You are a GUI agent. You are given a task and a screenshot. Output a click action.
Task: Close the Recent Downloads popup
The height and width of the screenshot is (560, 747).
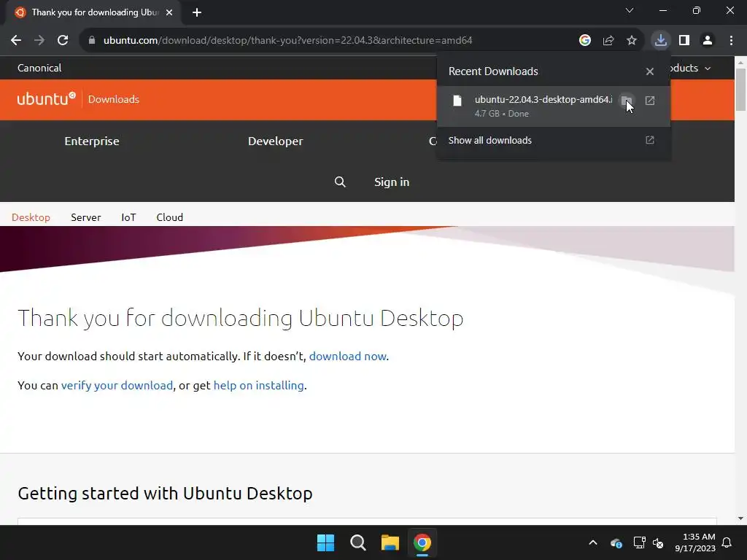650,71
